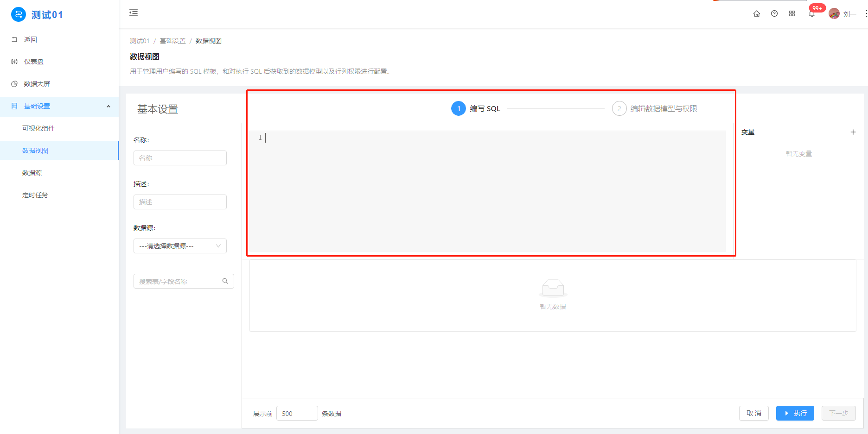This screenshot has width=868, height=434.
Task: Toggle the sidebar collapse icon
Action: [x=134, y=13]
